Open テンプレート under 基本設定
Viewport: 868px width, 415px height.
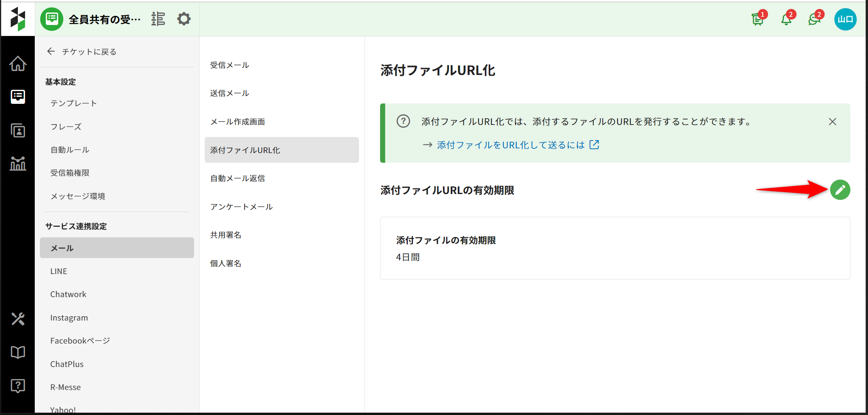[x=73, y=103]
